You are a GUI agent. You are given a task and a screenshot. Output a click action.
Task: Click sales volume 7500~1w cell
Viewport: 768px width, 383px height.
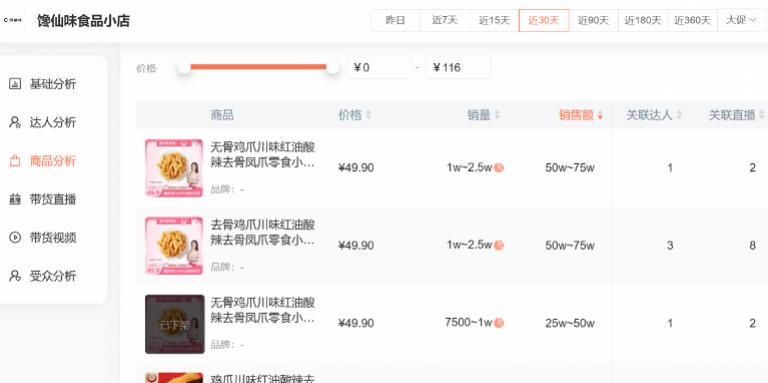(468, 323)
